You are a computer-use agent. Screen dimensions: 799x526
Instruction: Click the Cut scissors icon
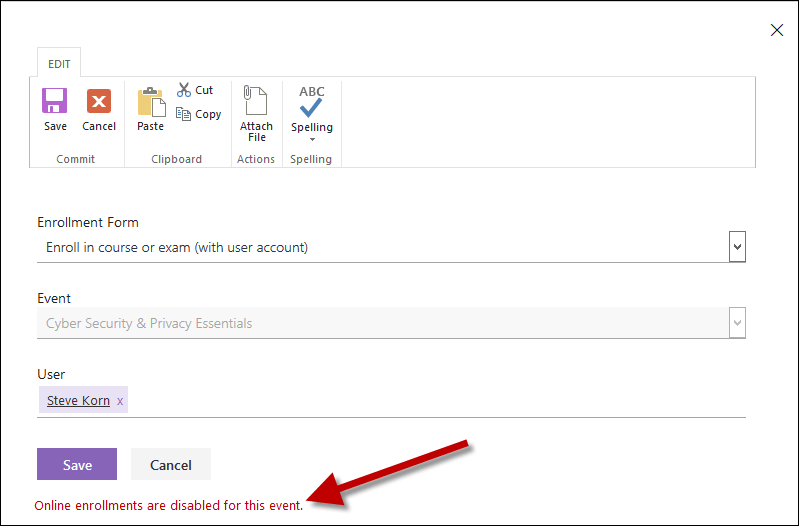pos(183,90)
